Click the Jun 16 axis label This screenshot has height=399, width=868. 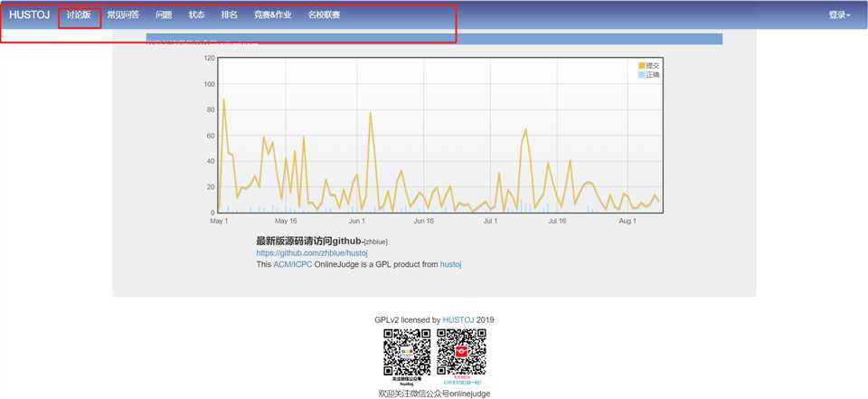pos(423,221)
